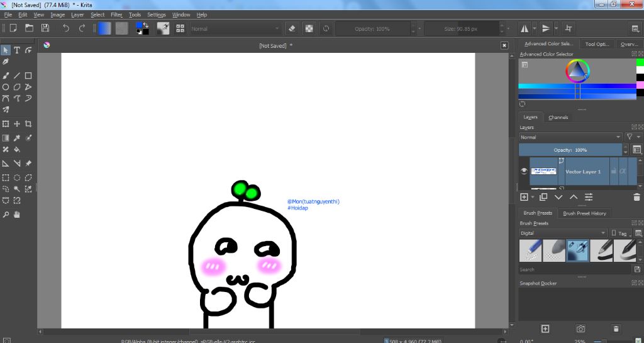The image size is (644, 343).
Task: Pick the pink color history swatch
Action: [x=640, y=84]
